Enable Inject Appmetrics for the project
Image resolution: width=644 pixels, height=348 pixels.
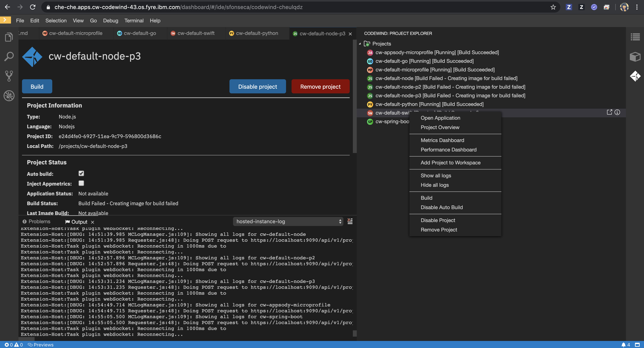click(x=81, y=183)
